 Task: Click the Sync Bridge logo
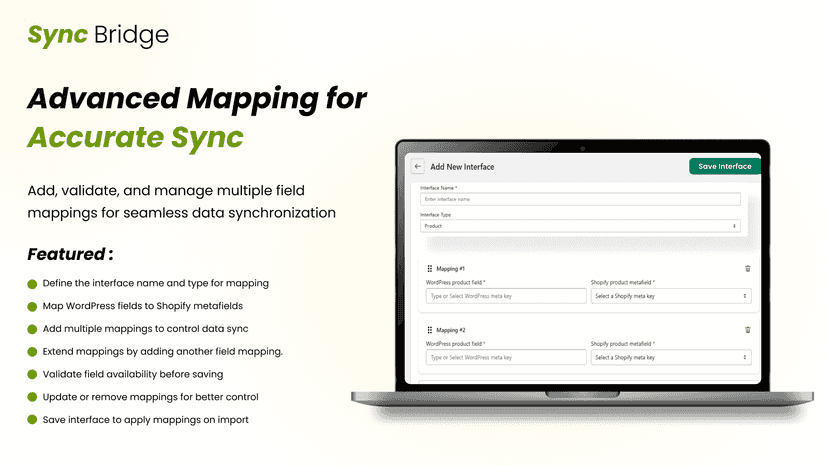click(x=98, y=35)
